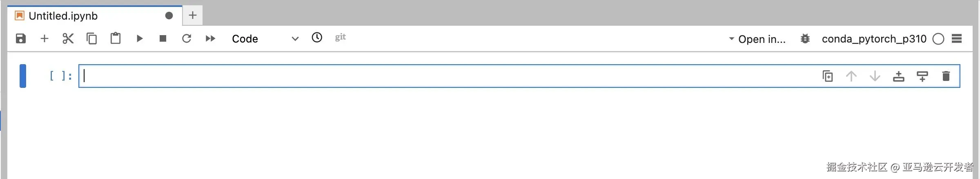The image size is (980, 179).
Task: Open the hamburger menu at toolbar right
Action: point(957,38)
